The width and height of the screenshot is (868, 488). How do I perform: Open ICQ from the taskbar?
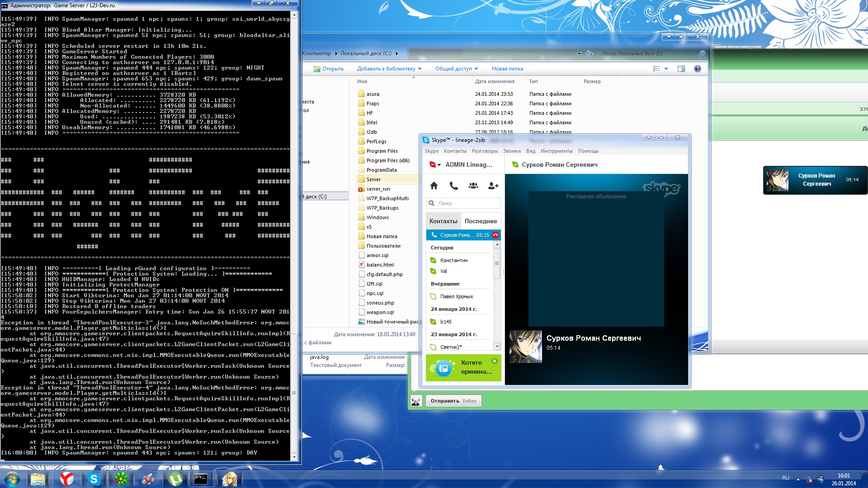(x=121, y=479)
